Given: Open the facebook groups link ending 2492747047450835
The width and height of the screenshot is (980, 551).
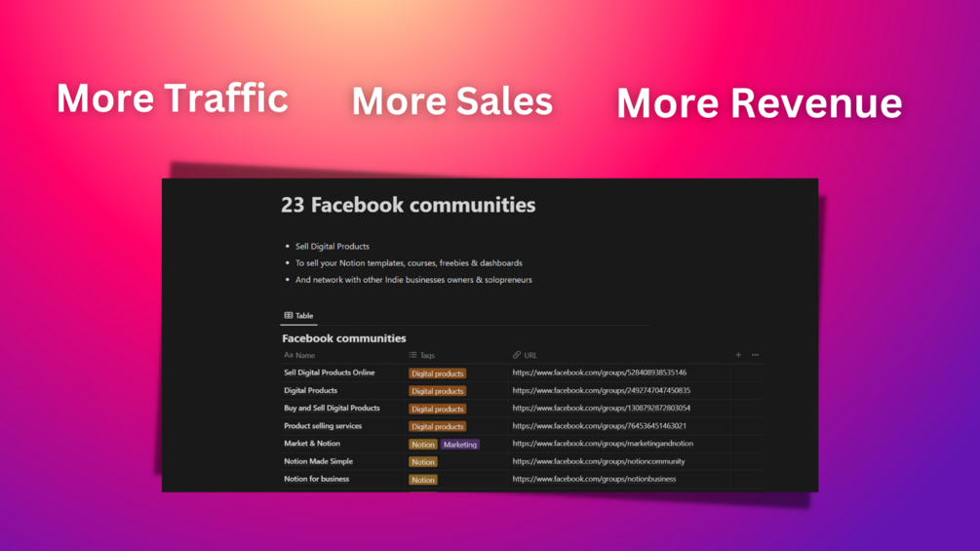Looking at the screenshot, I should point(602,390).
